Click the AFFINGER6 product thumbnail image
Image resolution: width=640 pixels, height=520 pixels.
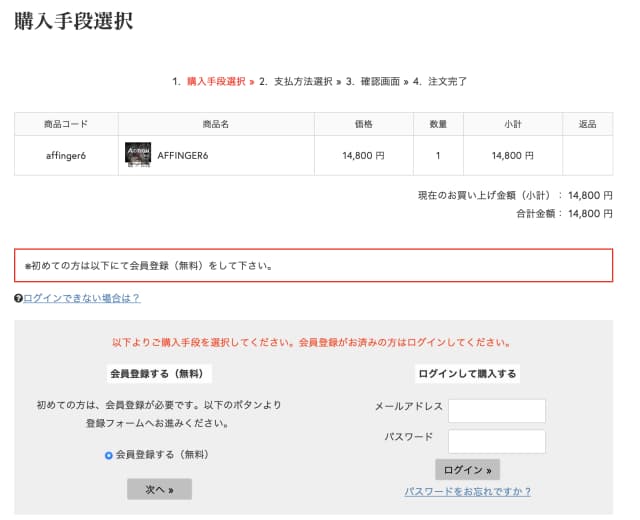138,155
